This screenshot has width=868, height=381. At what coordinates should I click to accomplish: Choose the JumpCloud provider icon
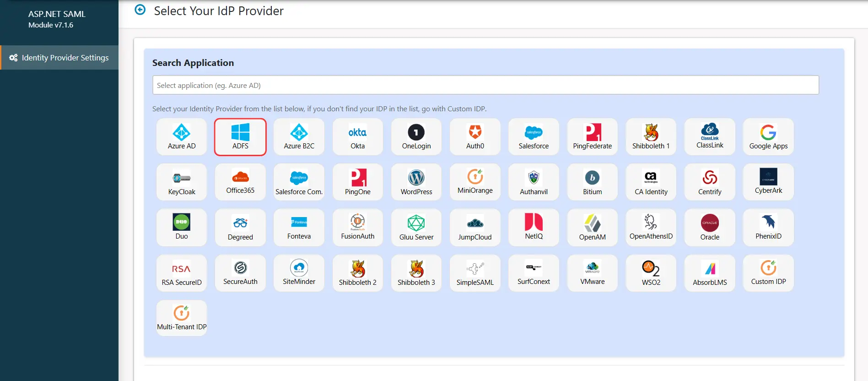tap(475, 228)
